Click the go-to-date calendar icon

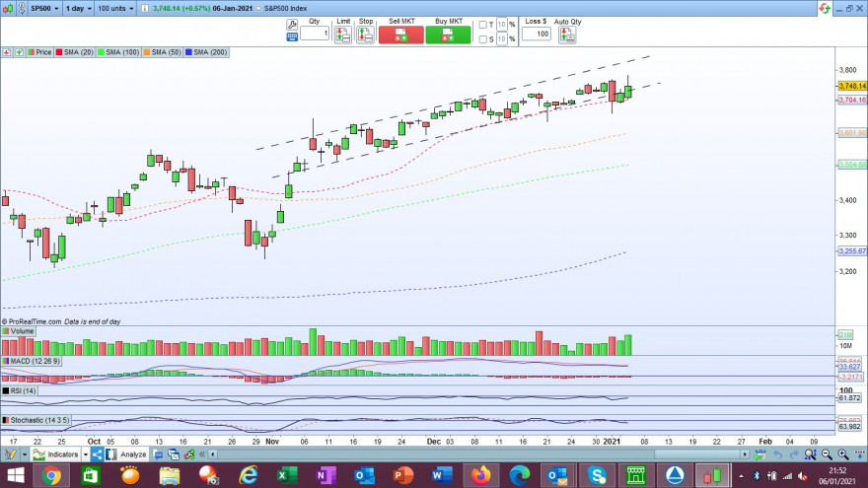coord(759,454)
